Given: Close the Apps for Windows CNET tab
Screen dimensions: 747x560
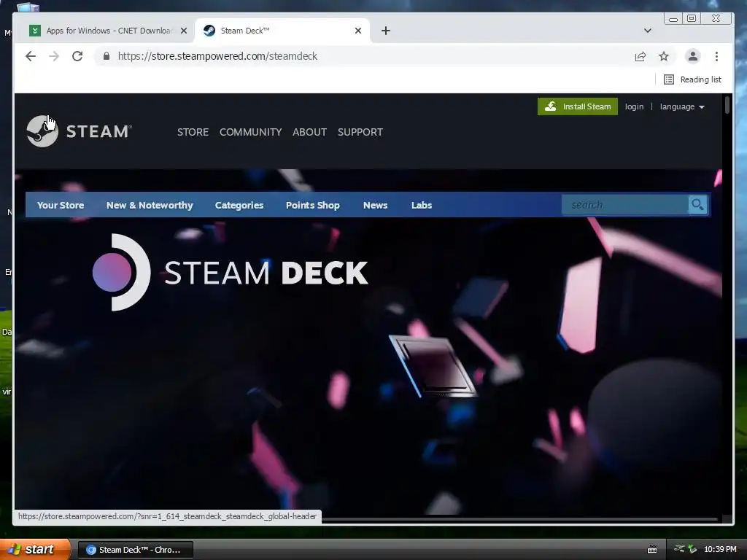Looking at the screenshot, I should pos(184,31).
